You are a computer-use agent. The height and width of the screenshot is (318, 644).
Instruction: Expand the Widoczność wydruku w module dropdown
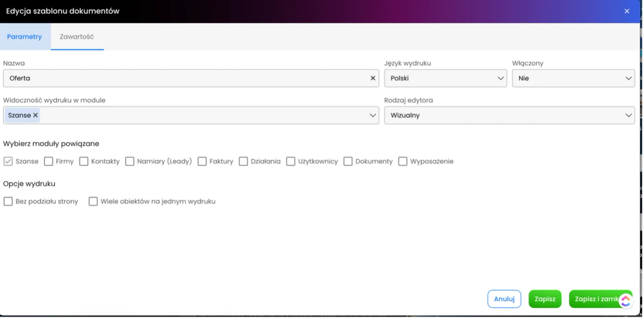point(191,115)
